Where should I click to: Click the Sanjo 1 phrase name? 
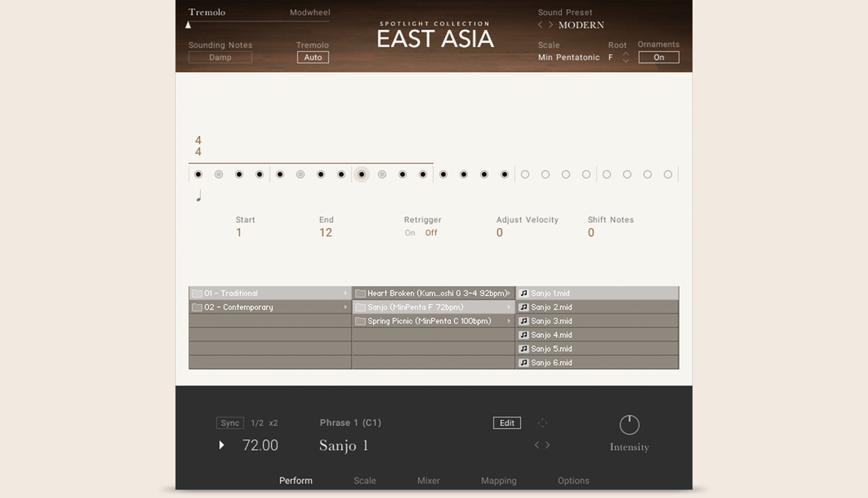pos(344,445)
